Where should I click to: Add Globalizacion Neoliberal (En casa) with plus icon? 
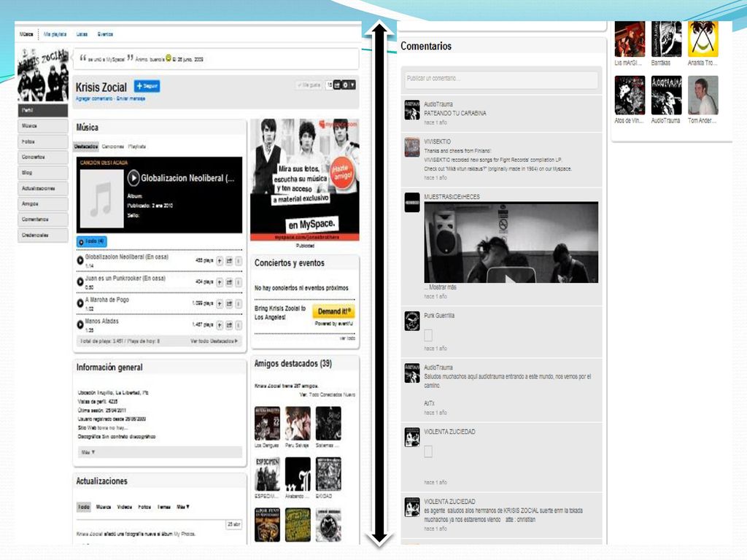[220, 261]
